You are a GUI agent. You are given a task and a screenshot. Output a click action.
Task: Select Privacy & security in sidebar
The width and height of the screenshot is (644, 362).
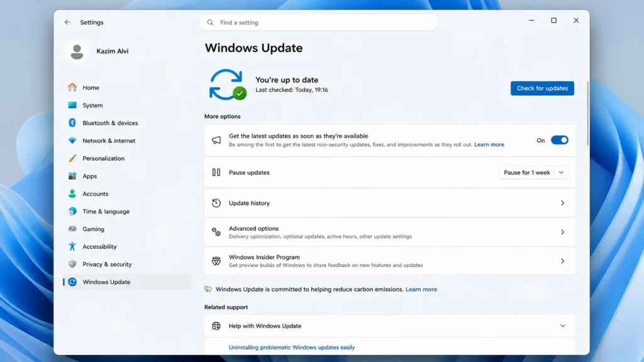[x=127, y=264]
